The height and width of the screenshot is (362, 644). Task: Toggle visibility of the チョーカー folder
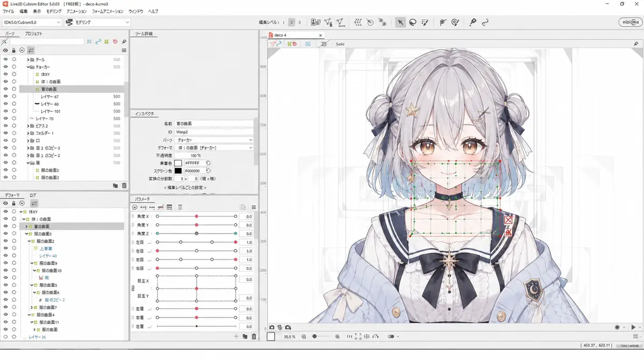click(x=5, y=67)
